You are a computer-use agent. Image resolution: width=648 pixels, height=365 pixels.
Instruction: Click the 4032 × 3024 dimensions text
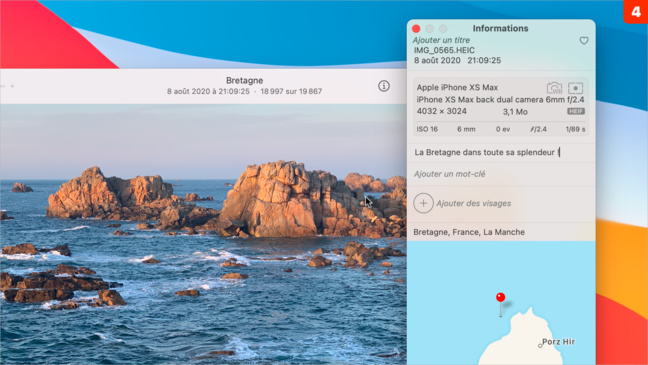[x=441, y=111]
